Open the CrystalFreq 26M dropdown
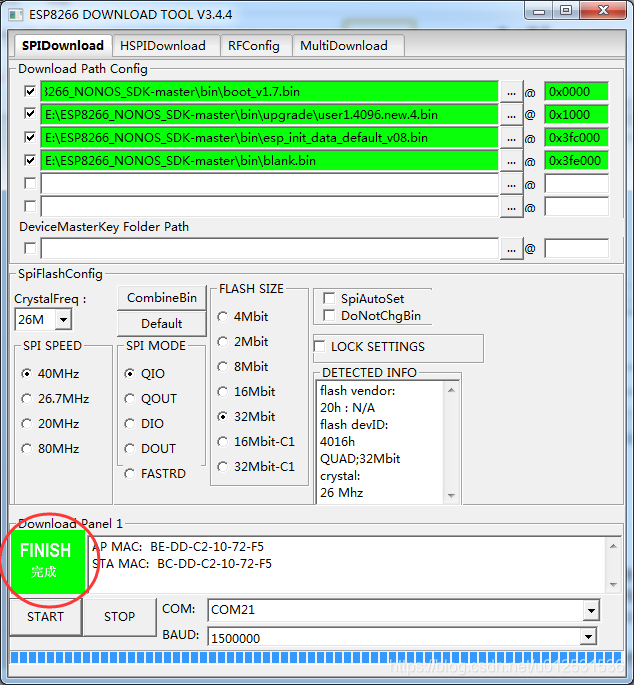Image resolution: width=634 pixels, height=685 pixels. pos(63,320)
